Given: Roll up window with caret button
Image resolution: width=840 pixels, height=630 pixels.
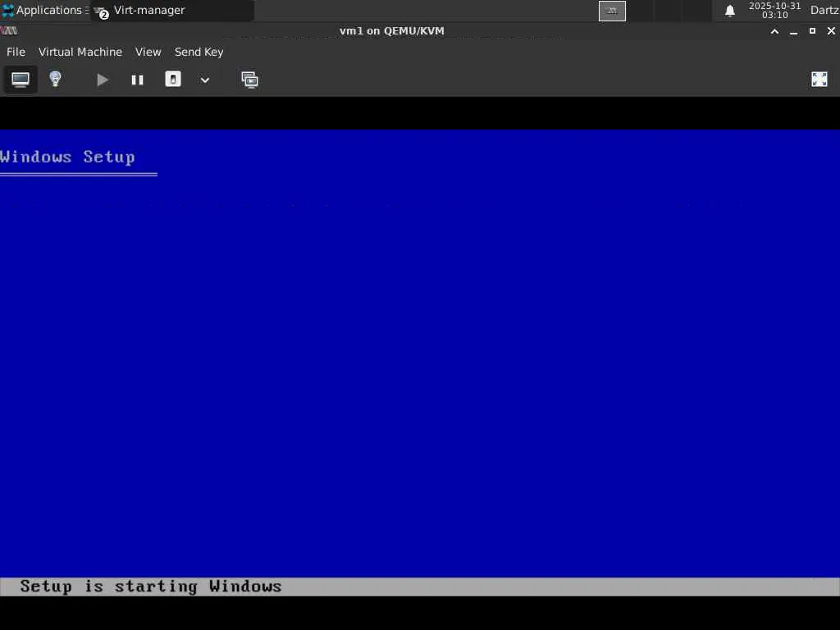Looking at the screenshot, I should click(774, 31).
